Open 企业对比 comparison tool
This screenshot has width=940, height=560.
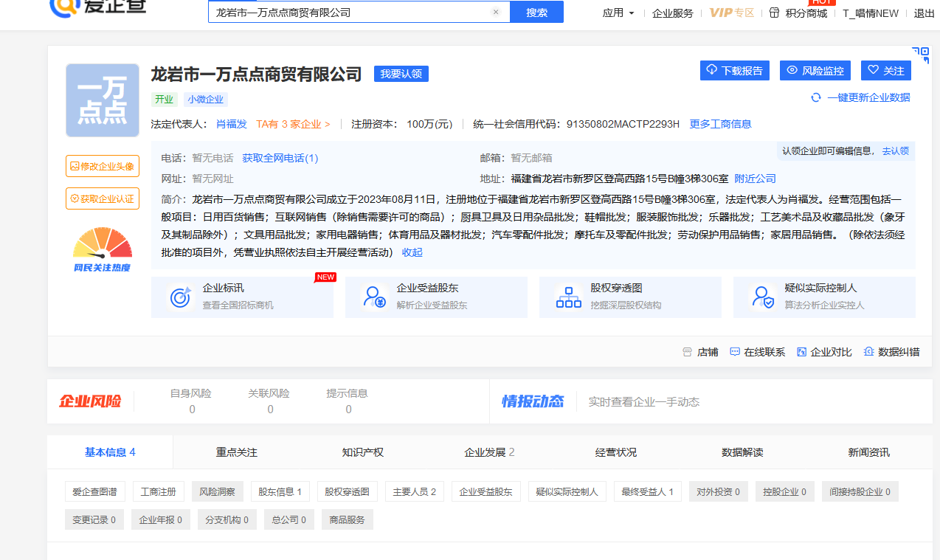click(824, 352)
